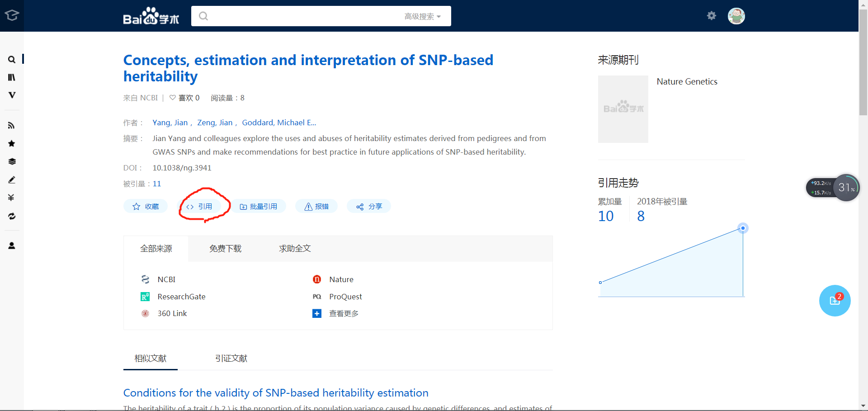The height and width of the screenshot is (411, 868).
Task: Select the sidebar search icon
Action: tap(12, 59)
